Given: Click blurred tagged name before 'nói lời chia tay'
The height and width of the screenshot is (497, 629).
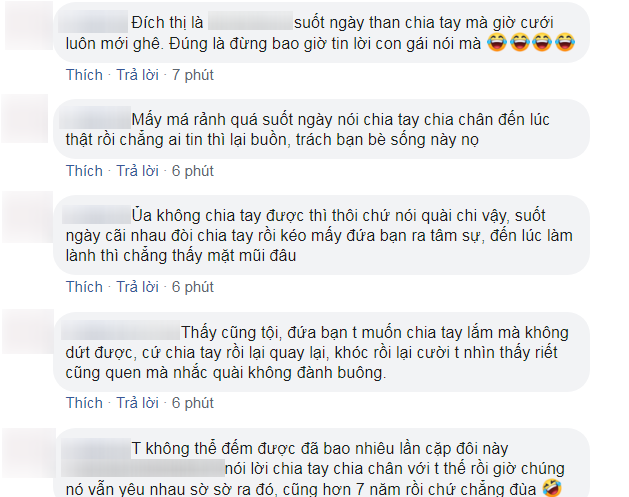Looking at the screenshot, I should (x=143, y=468).
